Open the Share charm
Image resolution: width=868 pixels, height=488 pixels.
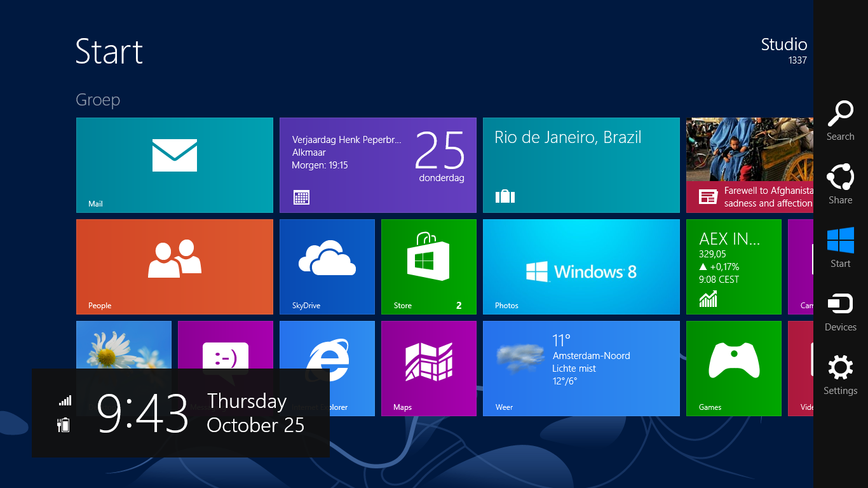pos(841,184)
